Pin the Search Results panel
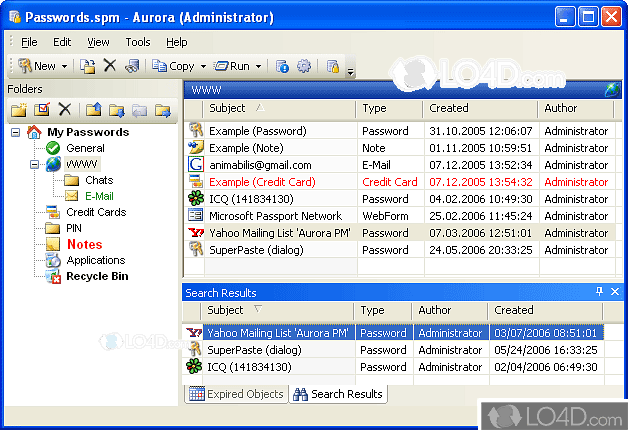The width and height of the screenshot is (628, 430). [x=599, y=291]
